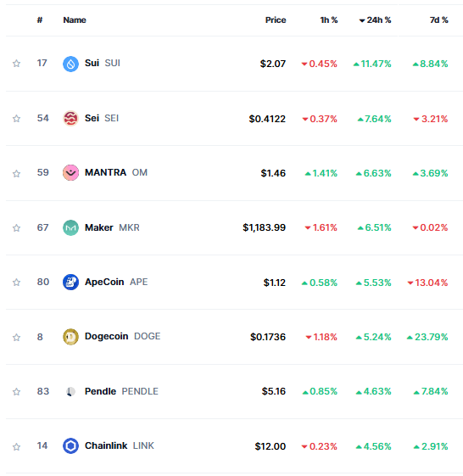Sort by the 1h % column header
The width and height of the screenshot is (463, 476).
pos(329,20)
